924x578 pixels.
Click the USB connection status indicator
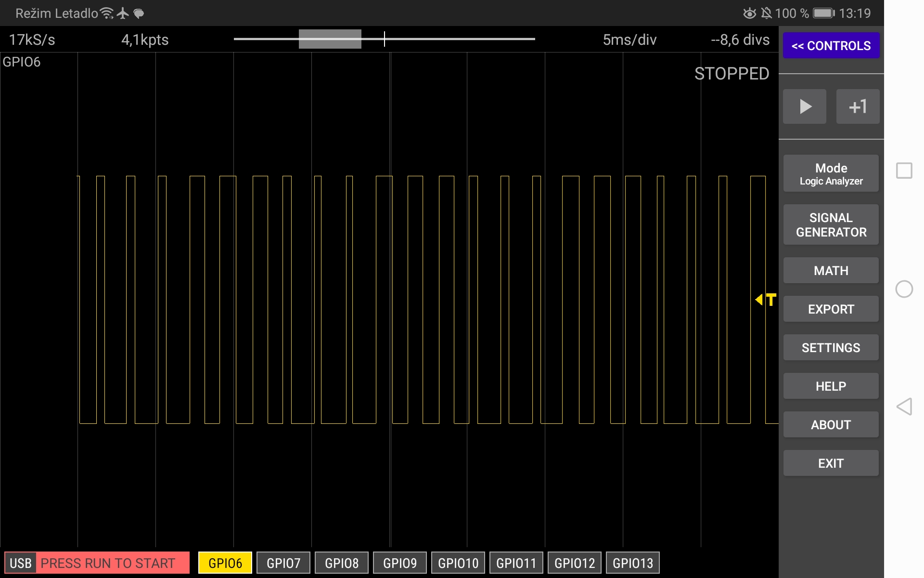(20, 563)
